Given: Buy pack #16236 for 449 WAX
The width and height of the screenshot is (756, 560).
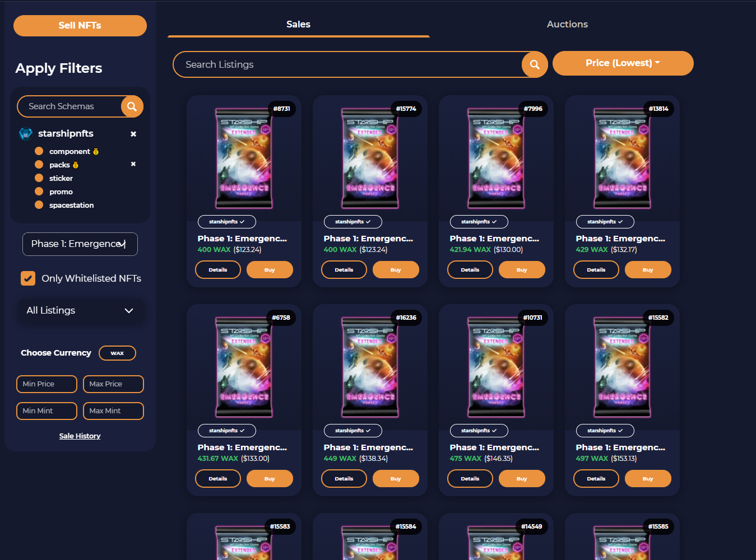Looking at the screenshot, I should 396,479.
